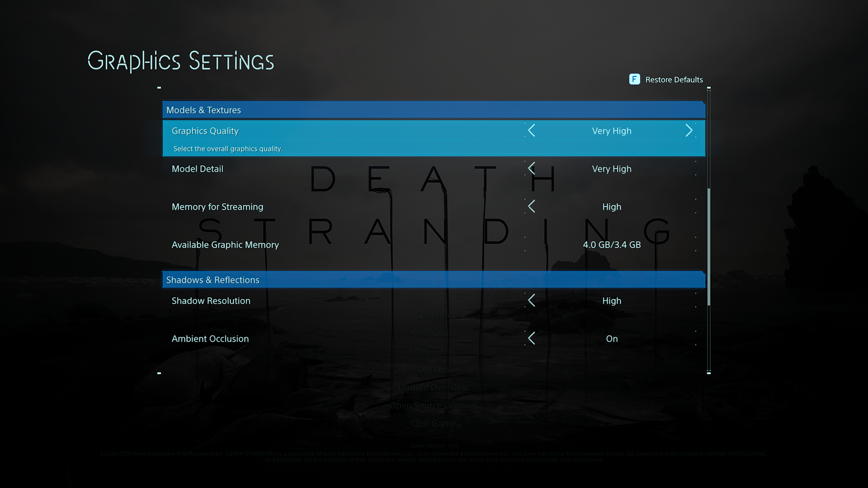The height and width of the screenshot is (488, 868).
Task: Lower Memory for Streaming using left arrow
Action: click(x=532, y=206)
